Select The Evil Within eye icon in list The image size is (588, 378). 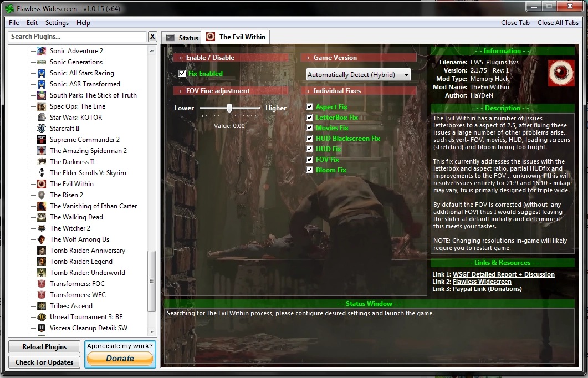pyautogui.click(x=42, y=184)
